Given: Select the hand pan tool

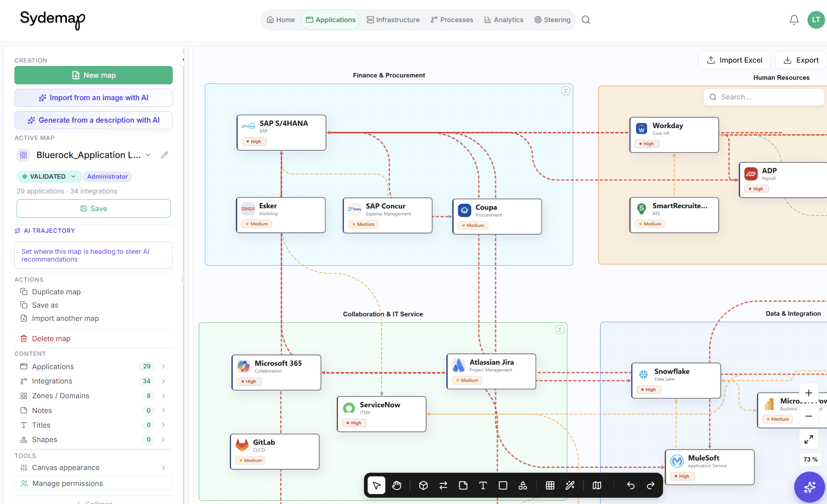Looking at the screenshot, I should 396,485.
